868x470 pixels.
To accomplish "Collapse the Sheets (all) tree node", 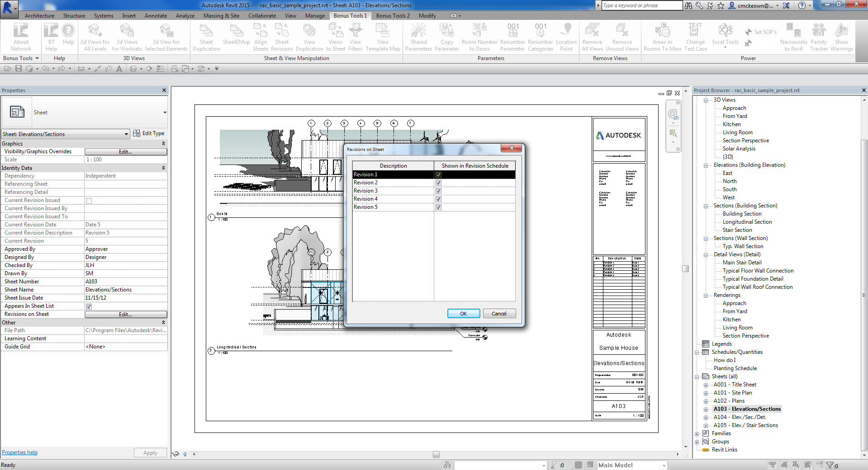I will (x=696, y=376).
